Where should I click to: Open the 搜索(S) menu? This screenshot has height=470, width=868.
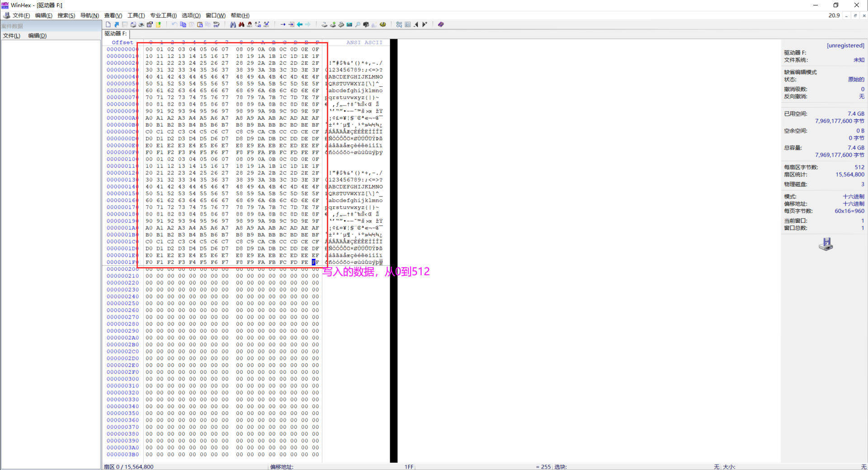pyautogui.click(x=66, y=15)
